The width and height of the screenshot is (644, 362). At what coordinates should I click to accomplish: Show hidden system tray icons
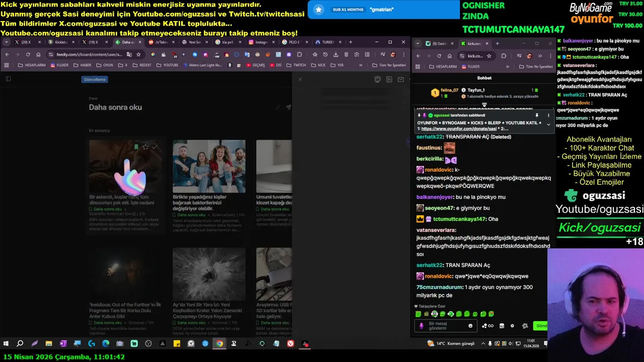point(483,344)
